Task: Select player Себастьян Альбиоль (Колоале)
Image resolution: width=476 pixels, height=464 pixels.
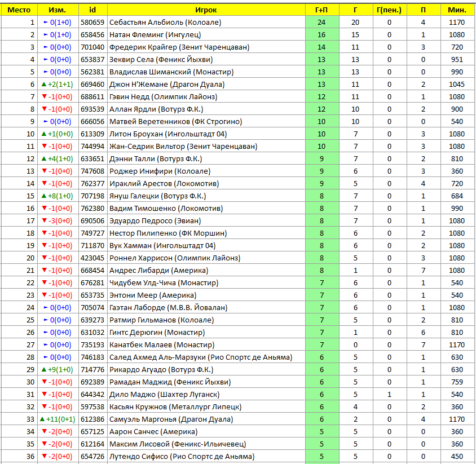Action: pyautogui.click(x=165, y=23)
